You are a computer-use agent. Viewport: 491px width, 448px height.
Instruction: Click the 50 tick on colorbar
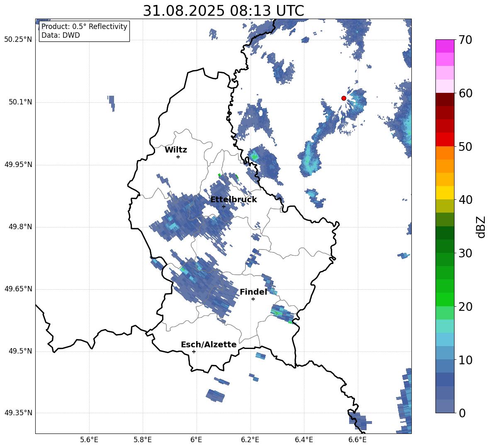(x=466, y=146)
